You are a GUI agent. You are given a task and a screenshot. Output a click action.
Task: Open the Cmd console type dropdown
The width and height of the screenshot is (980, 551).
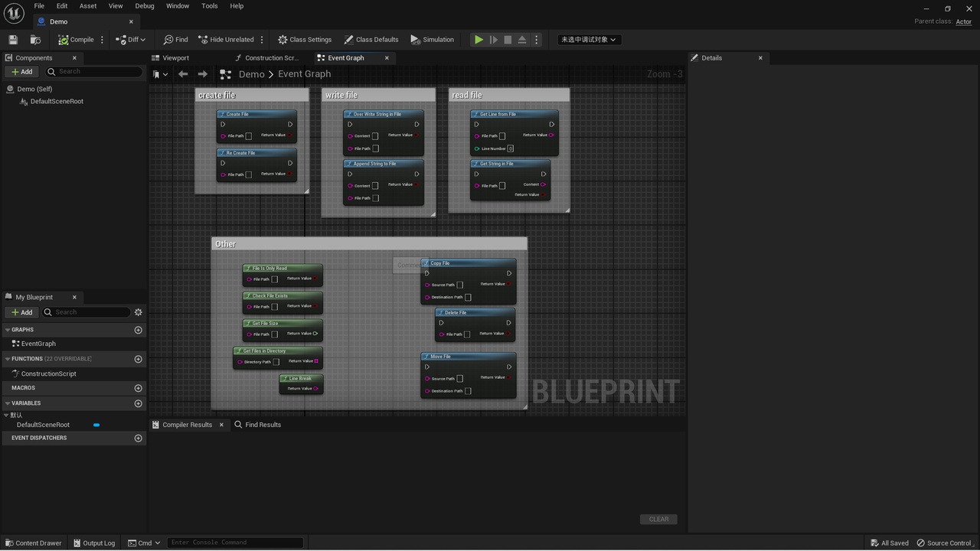(145, 543)
